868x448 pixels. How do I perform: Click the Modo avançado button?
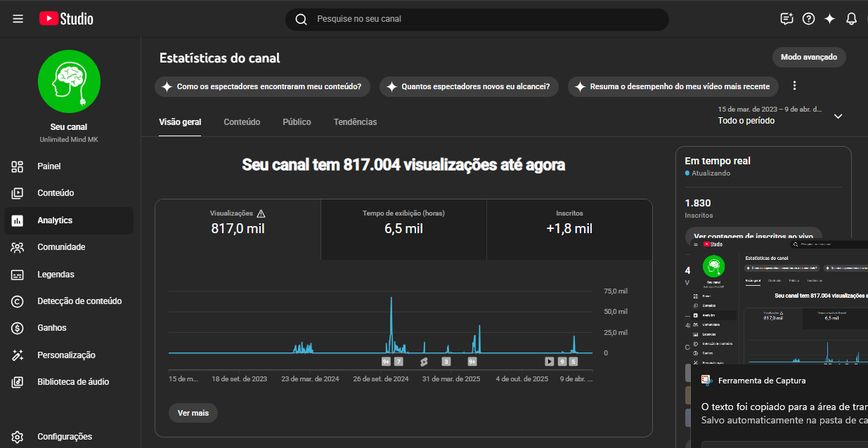[x=809, y=57]
